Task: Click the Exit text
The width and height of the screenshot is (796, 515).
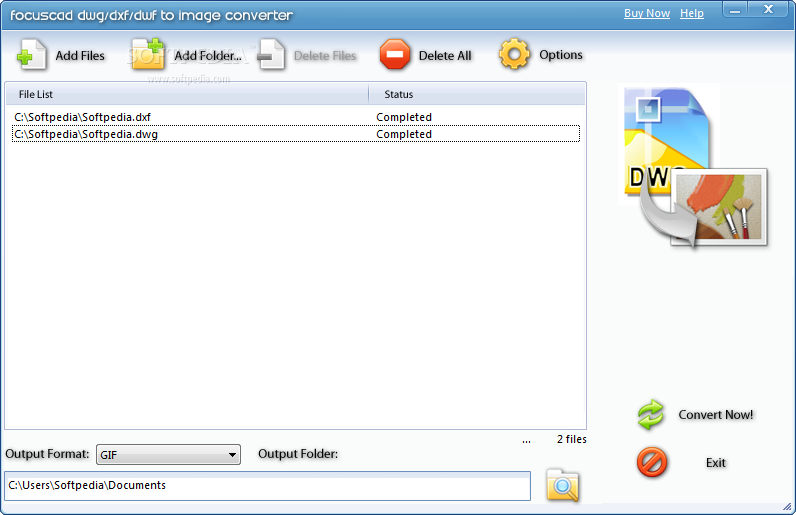Action: (x=716, y=463)
